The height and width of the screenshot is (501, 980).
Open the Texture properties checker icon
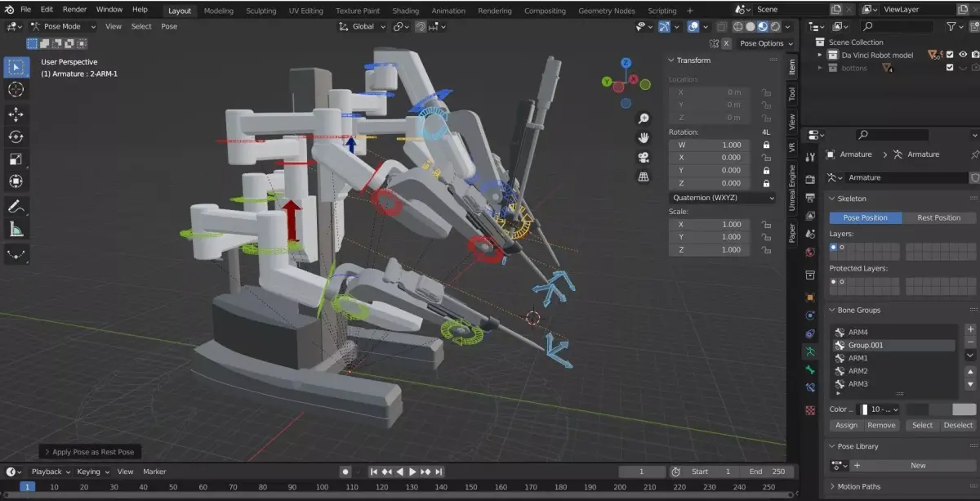coord(810,409)
